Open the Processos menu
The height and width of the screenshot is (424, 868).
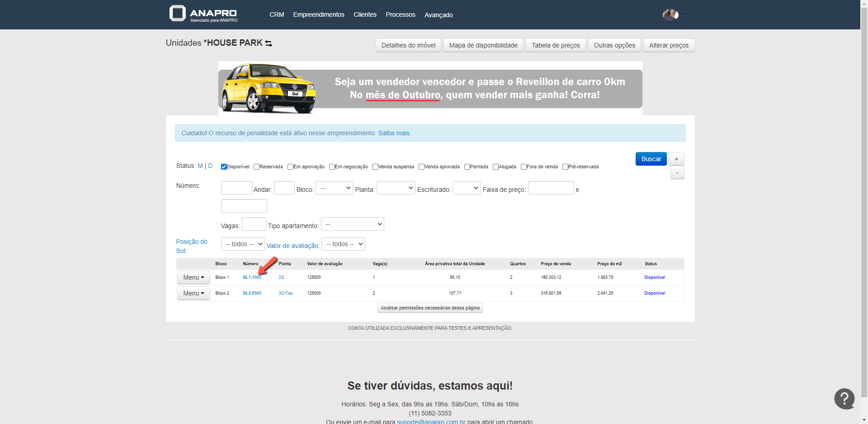coord(400,14)
